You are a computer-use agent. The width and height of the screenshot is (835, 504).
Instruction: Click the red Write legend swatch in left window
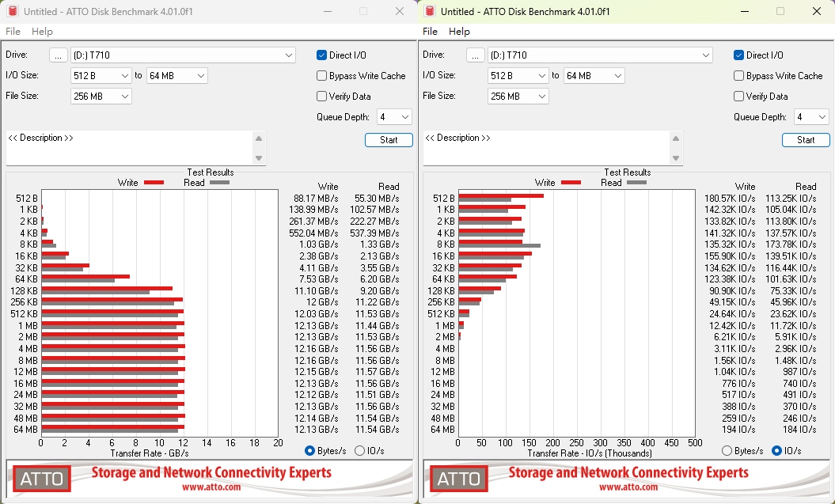(x=154, y=183)
